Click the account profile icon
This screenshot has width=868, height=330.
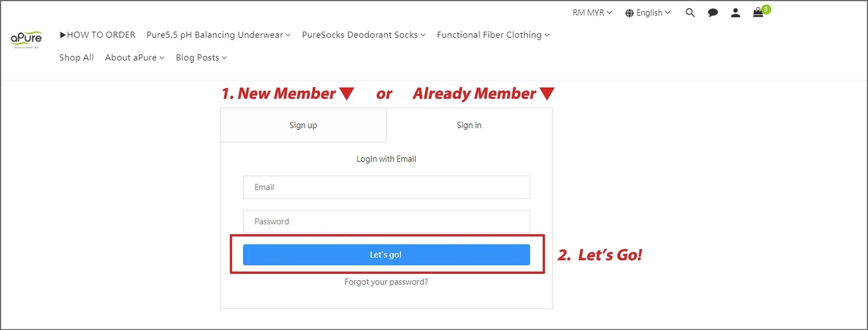coord(735,13)
